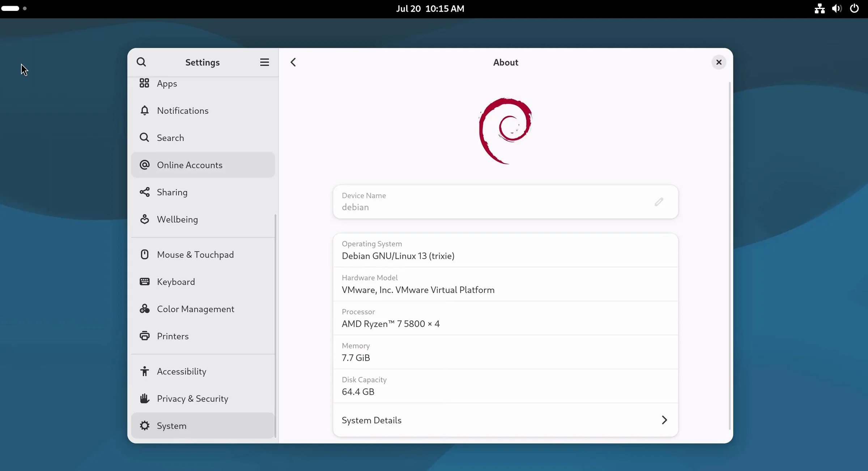Go to Mouse & Touchpad settings

pyautogui.click(x=203, y=254)
